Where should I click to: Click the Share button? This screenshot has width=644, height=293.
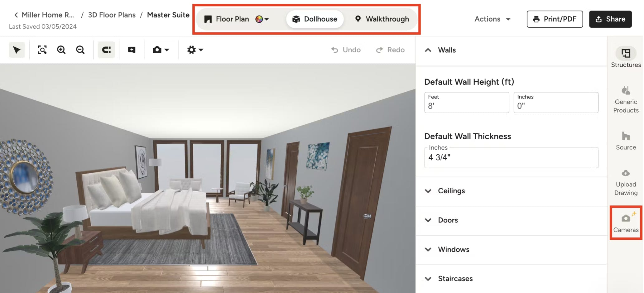(610, 19)
